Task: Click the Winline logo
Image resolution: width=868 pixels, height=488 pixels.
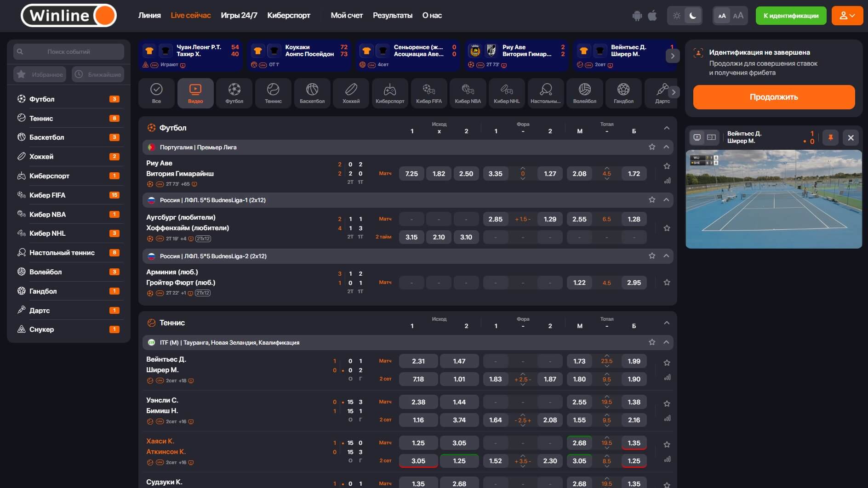Action: (69, 16)
